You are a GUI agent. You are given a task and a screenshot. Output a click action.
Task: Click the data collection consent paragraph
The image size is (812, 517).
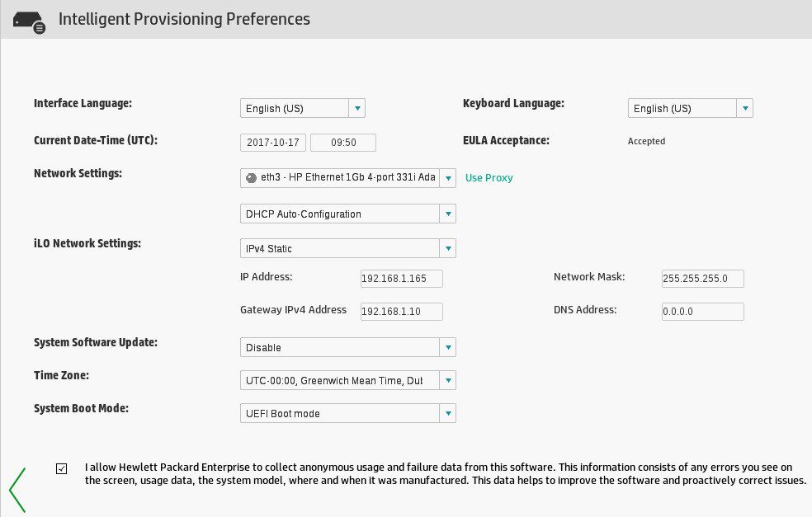tap(446, 473)
